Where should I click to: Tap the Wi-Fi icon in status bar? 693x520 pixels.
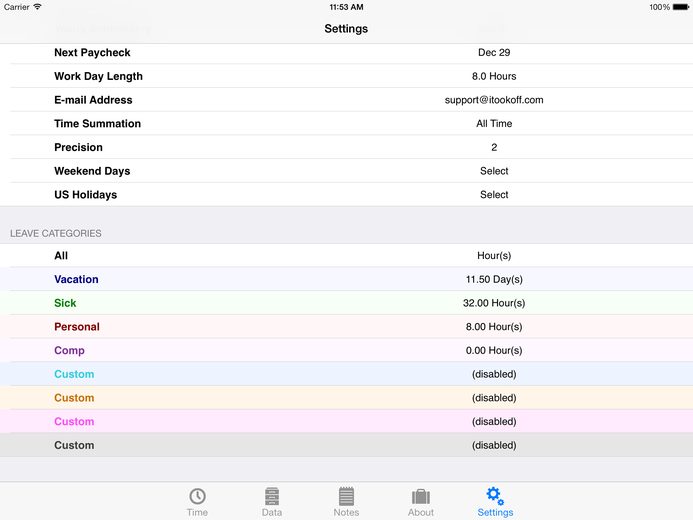pos(38,7)
